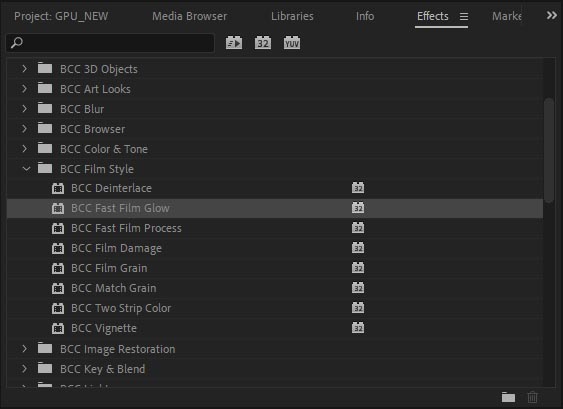Select the BCC Vignette effect
This screenshot has height=409, width=563.
(x=275, y=328)
